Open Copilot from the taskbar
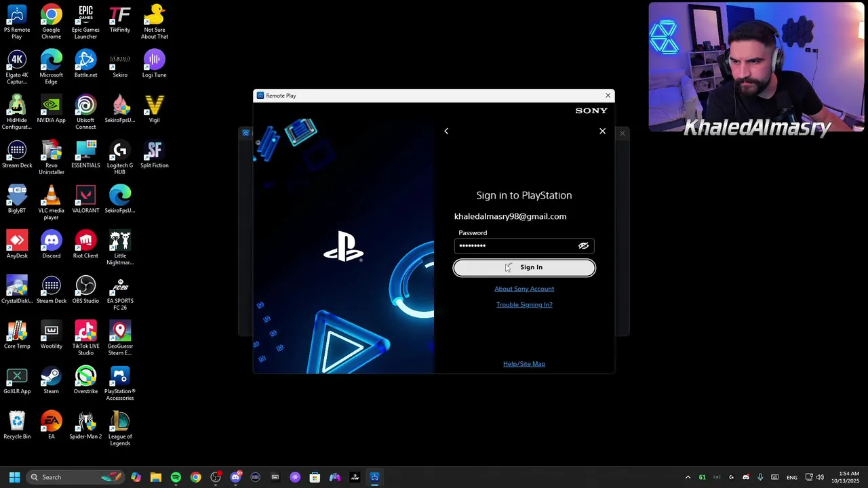This screenshot has height=488, width=868. (136, 477)
